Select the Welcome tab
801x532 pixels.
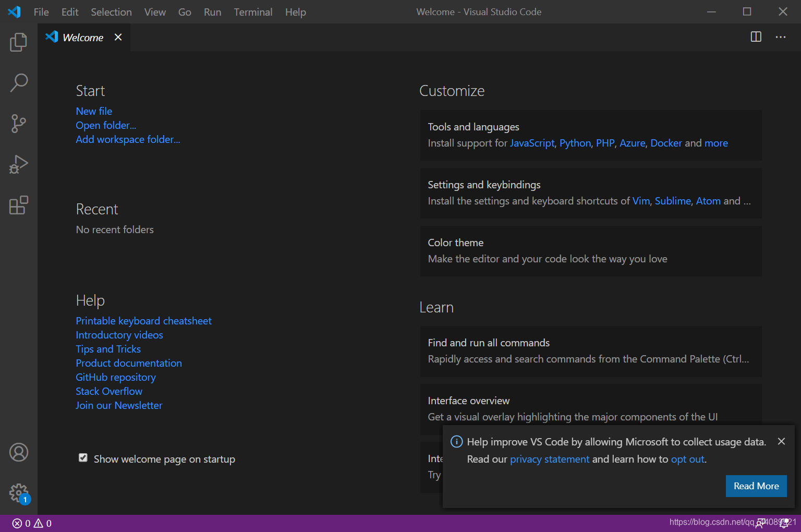point(83,37)
